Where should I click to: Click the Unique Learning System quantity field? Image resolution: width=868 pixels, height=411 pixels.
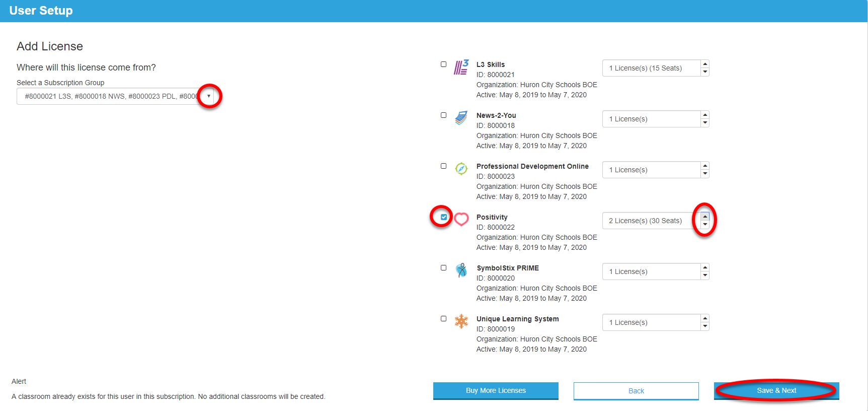click(651, 322)
